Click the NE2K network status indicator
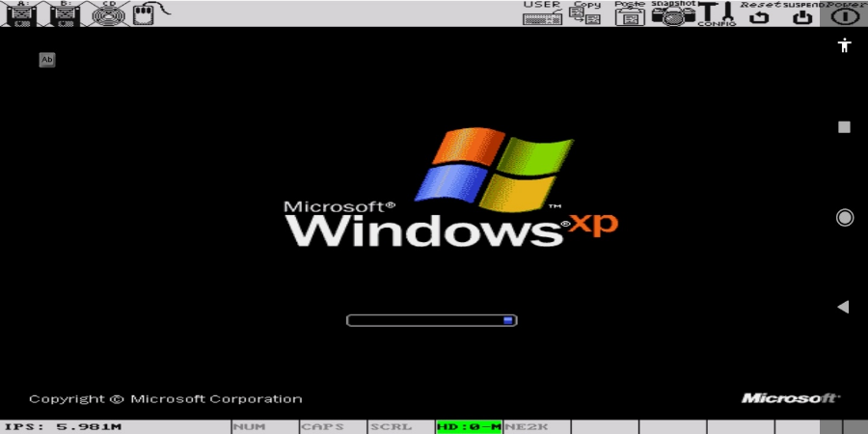 pos(537,427)
